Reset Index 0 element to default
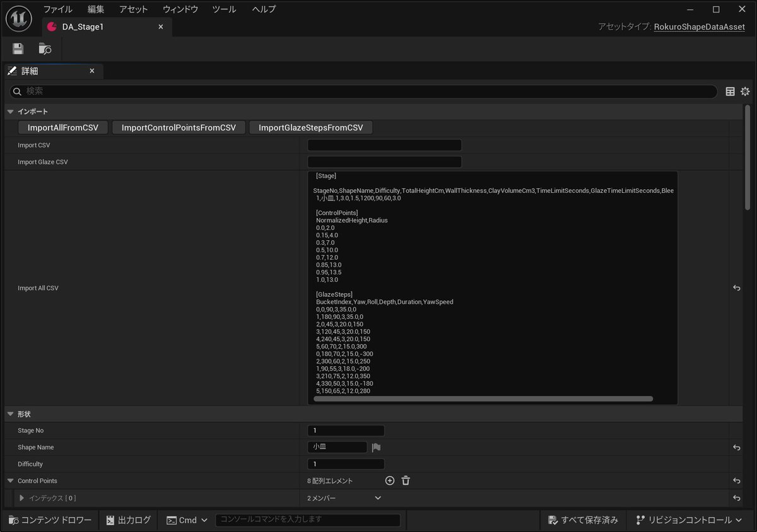 point(736,498)
